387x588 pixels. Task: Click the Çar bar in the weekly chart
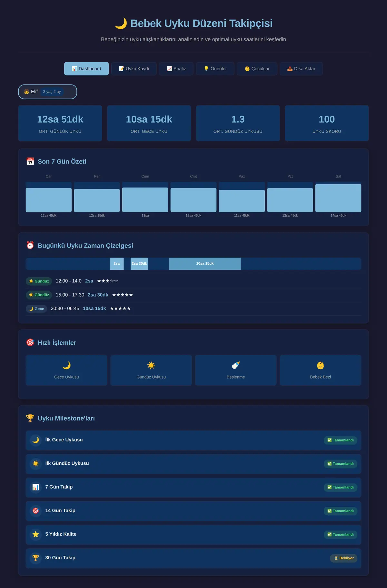(x=49, y=200)
